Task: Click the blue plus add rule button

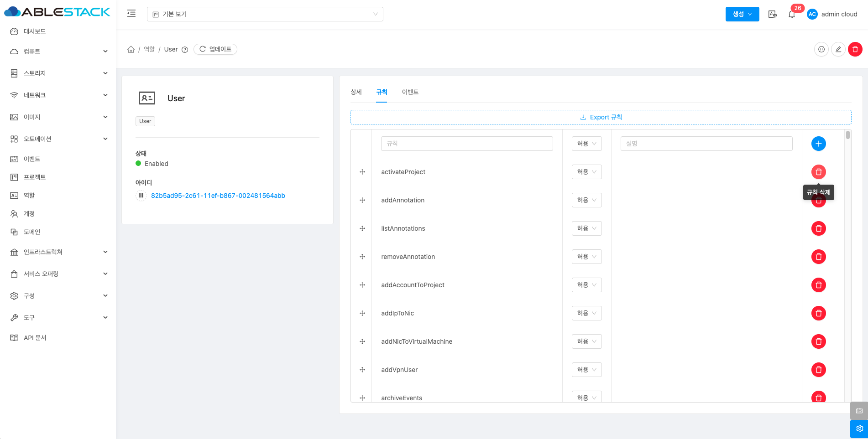Action: pos(818,144)
